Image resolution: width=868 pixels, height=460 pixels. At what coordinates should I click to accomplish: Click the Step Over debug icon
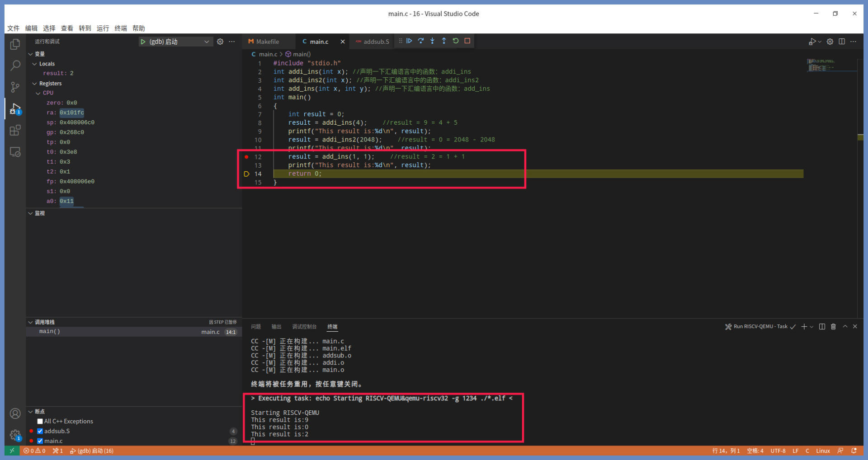pos(421,41)
